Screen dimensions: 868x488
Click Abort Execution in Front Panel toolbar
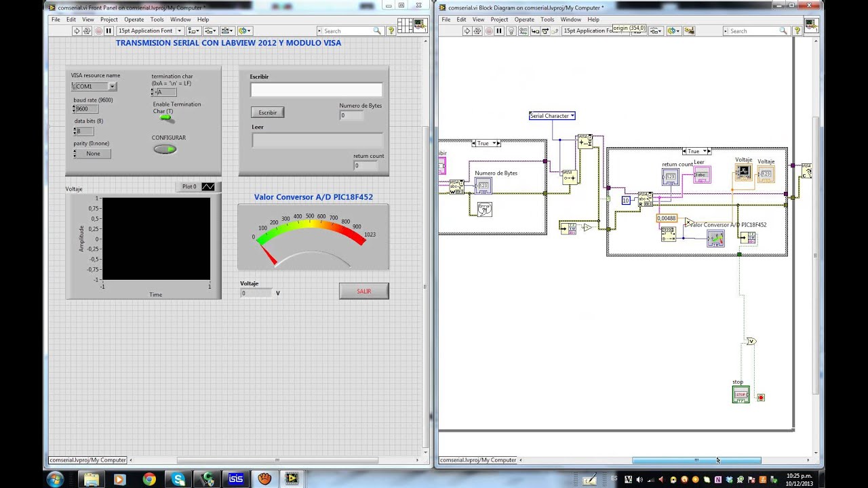(98, 31)
